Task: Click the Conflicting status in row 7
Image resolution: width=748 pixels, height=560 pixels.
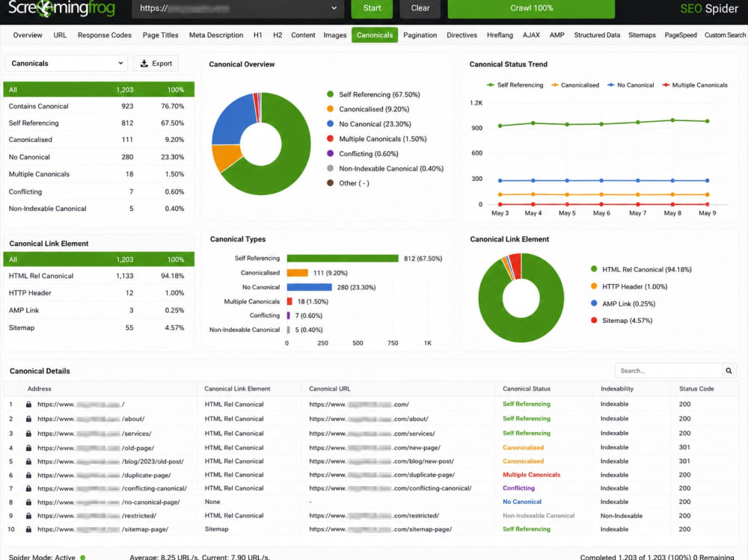Action: 518,488
